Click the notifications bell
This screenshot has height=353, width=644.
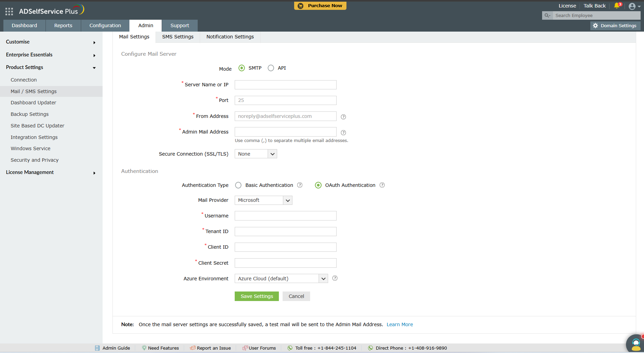[x=617, y=6]
